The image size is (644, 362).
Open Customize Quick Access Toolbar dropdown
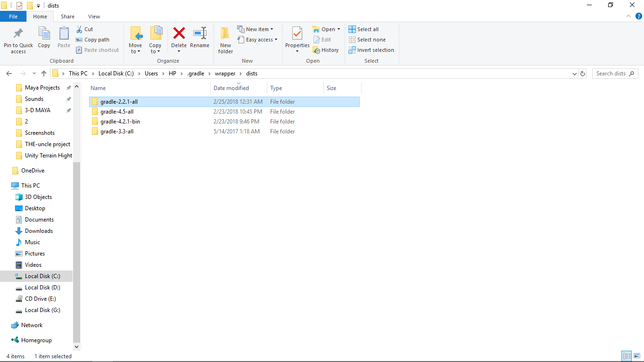(x=38, y=6)
